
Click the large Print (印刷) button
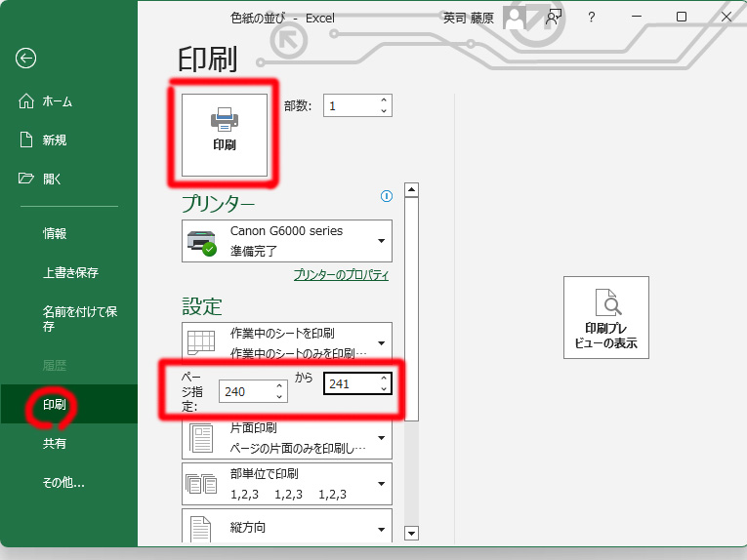pyautogui.click(x=225, y=134)
